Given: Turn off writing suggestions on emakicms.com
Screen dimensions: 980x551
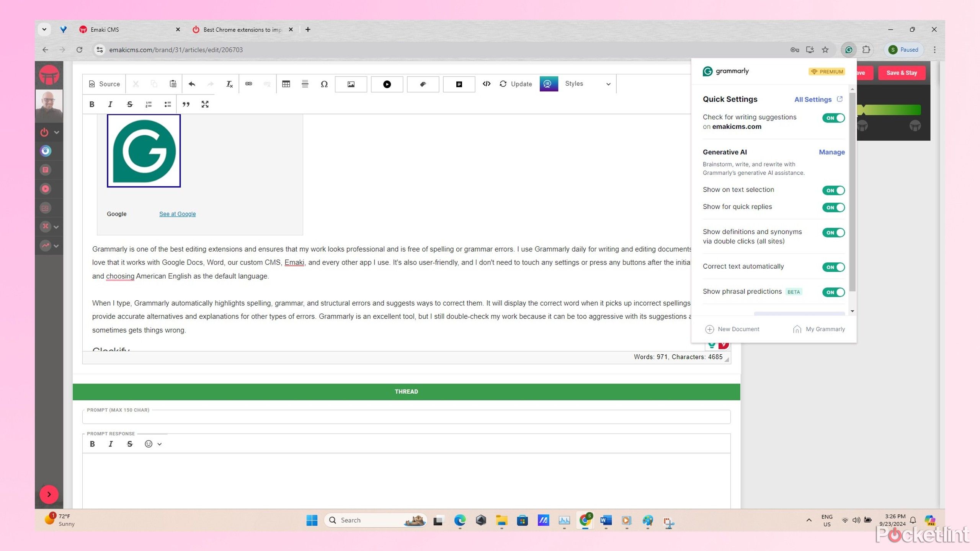Looking at the screenshot, I should coord(833,118).
